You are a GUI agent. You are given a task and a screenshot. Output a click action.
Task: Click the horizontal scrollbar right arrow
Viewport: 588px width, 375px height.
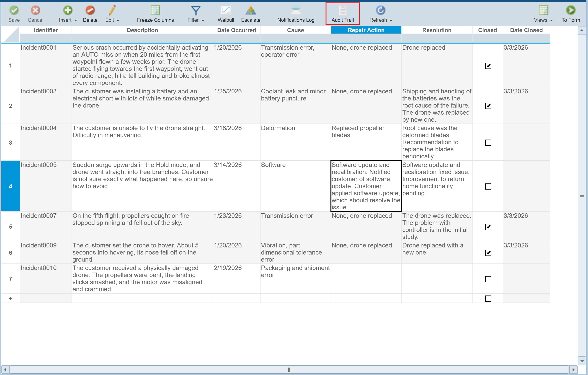(x=573, y=370)
